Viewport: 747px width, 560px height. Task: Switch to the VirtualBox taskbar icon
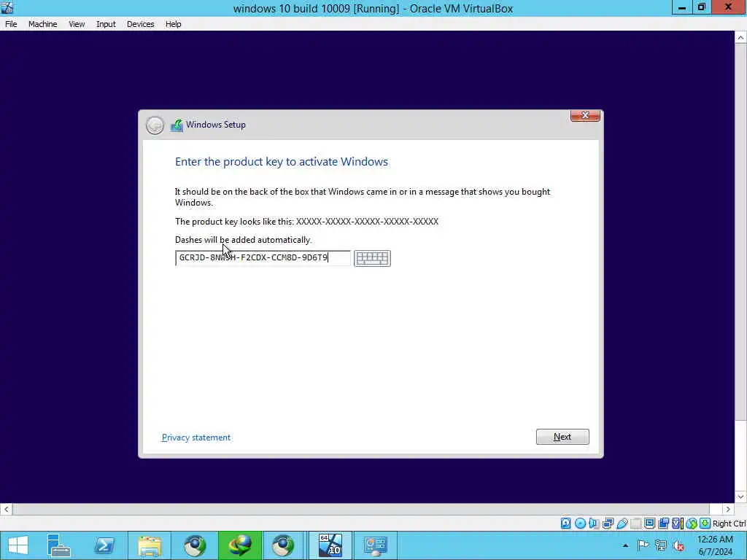coord(330,545)
